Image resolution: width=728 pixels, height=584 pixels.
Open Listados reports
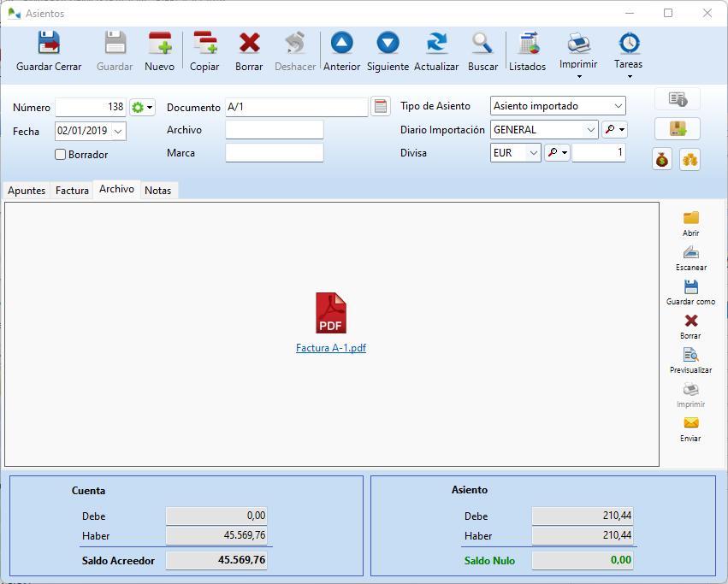point(527,44)
